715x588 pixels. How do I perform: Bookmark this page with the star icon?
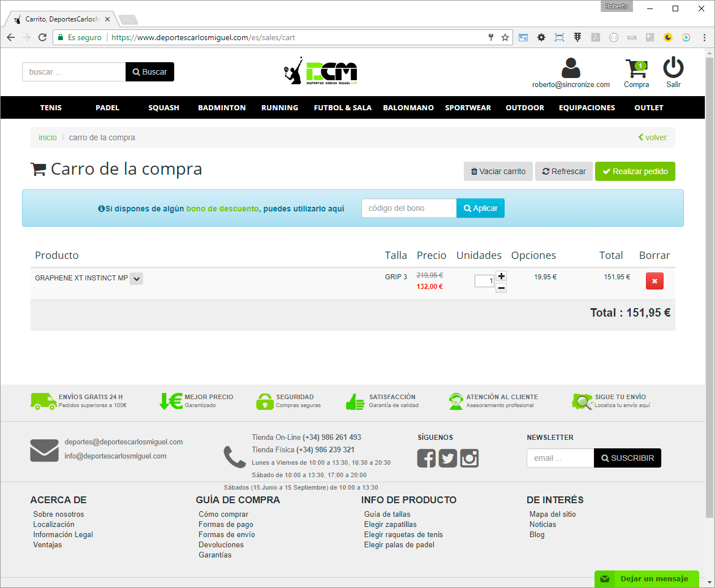pos(505,37)
